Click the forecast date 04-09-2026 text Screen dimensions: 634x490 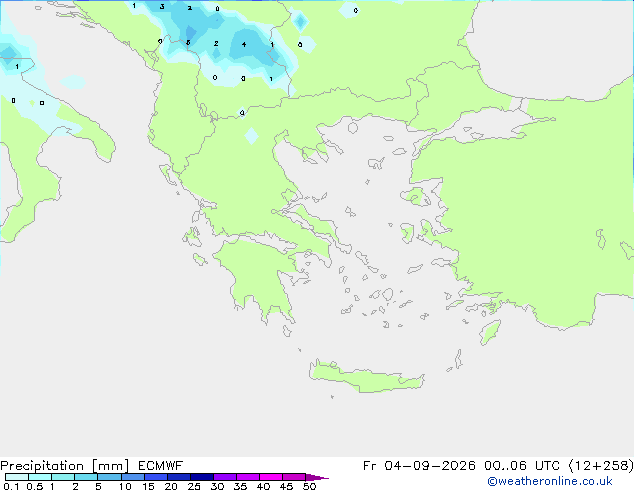click(430, 465)
